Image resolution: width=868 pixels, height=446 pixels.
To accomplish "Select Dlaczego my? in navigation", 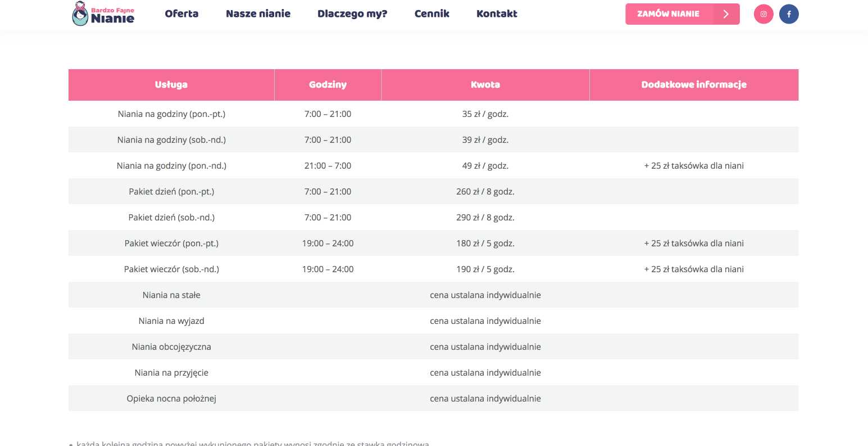I will (x=352, y=13).
